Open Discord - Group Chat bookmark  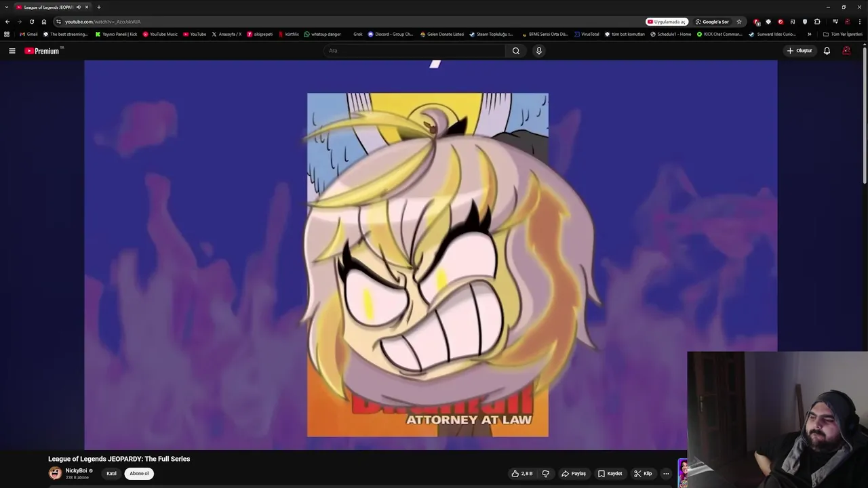[391, 34]
